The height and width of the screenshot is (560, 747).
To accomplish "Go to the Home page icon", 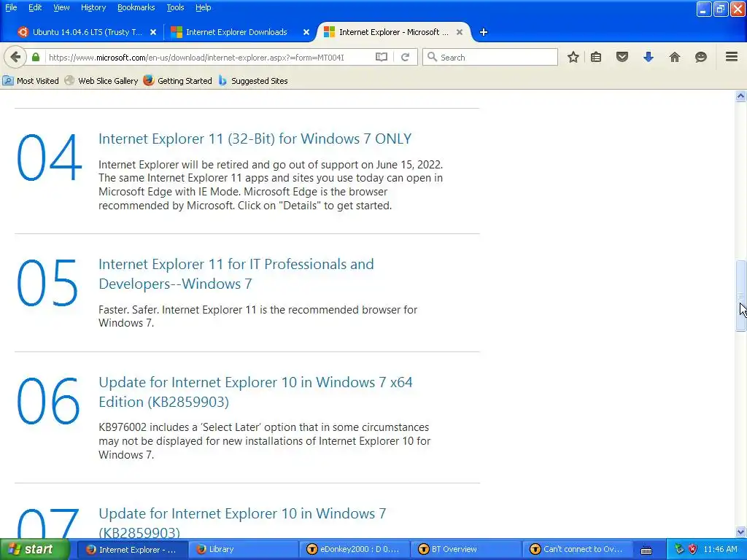I will click(675, 57).
